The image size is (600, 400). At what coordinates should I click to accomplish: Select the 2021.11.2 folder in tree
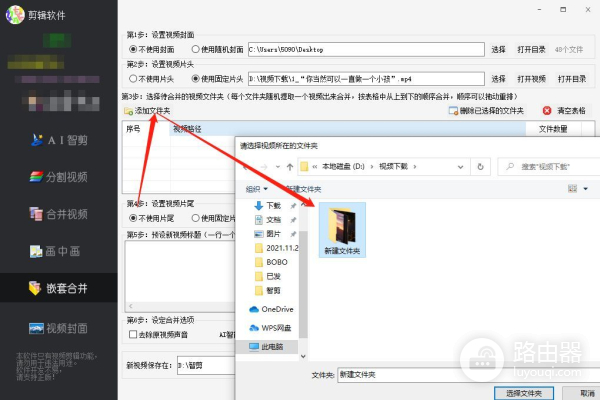point(276,248)
